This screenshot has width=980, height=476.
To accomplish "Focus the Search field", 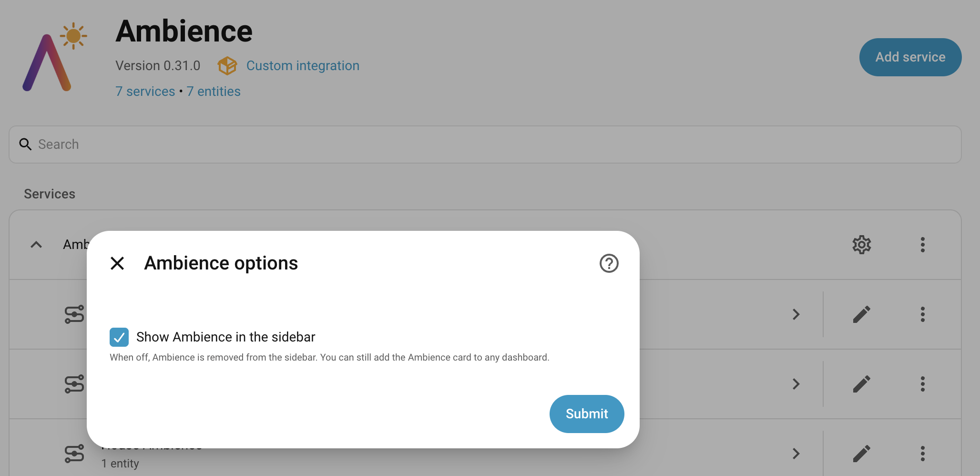I will (x=485, y=145).
